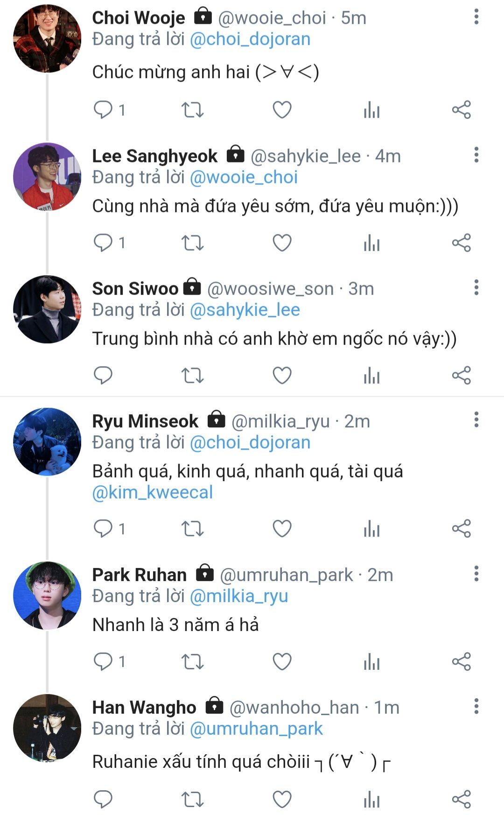Open the @kim_kweecal mention link
The width and height of the screenshot is (504, 815).
click(153, 492)
